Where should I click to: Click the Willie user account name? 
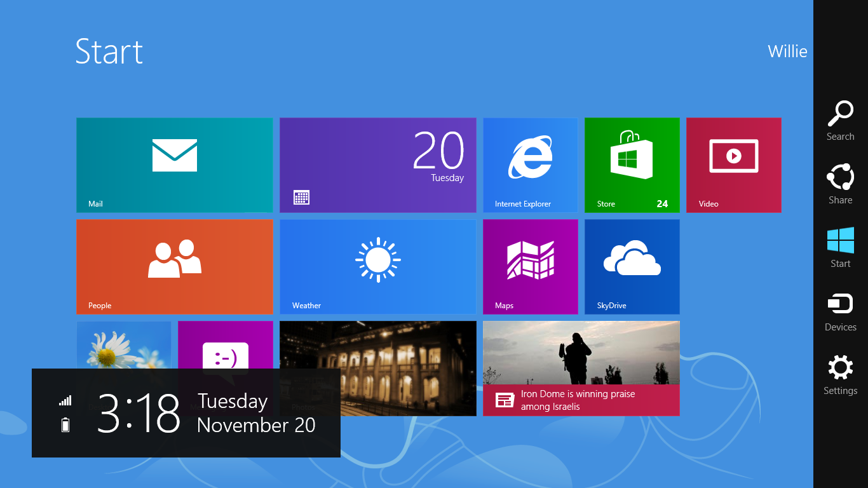pos(787,51)
